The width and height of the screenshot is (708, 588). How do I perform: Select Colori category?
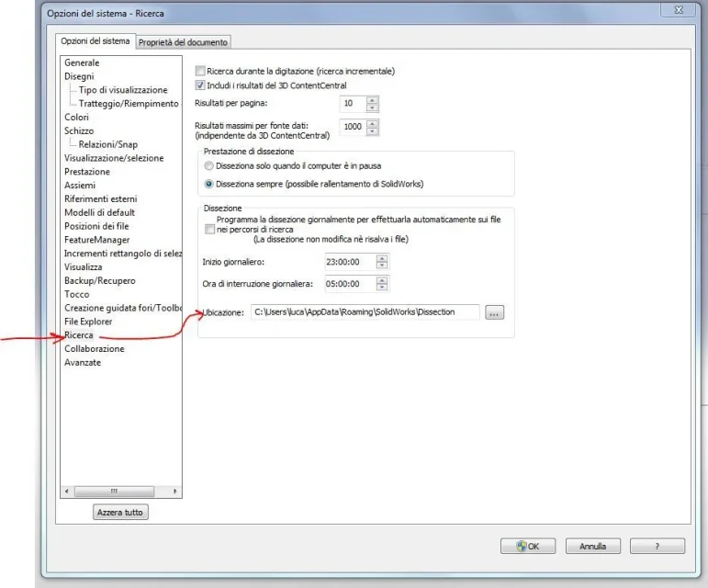[x=76, y=117]
